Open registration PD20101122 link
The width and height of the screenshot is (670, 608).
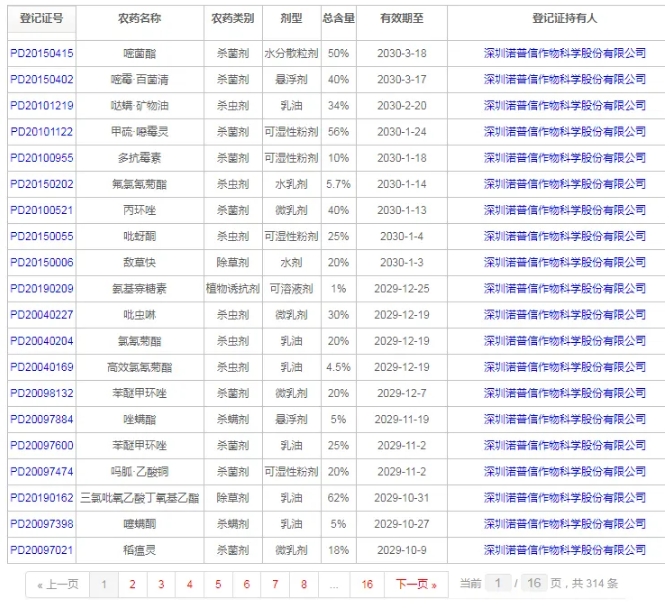pyautogui.click(x=42, y=132)
